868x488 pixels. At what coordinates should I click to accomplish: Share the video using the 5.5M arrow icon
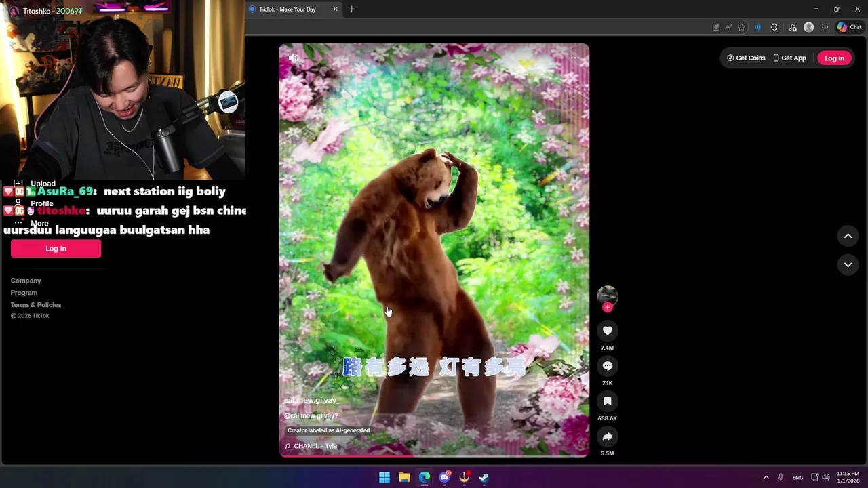[x=607, y=436]
